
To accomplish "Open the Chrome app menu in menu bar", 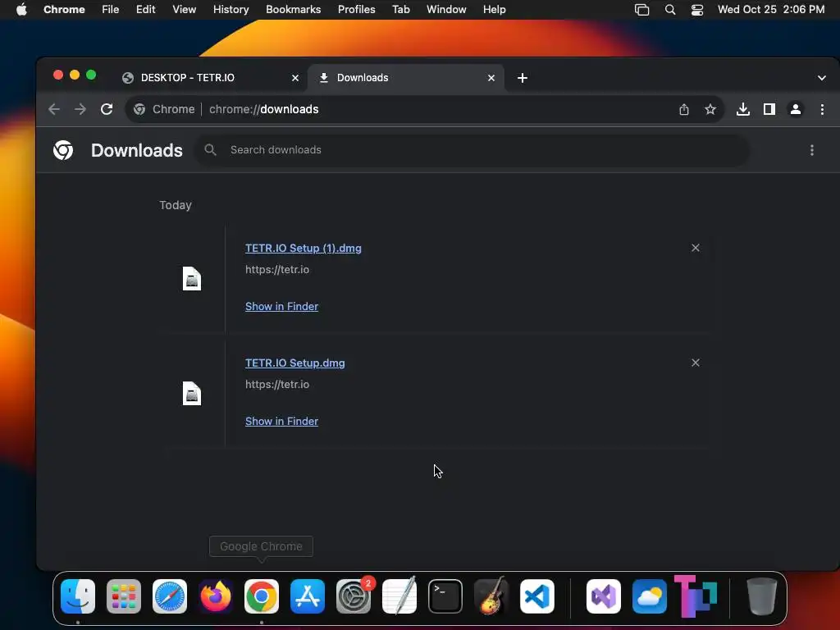I will click(x=64, y=10).
